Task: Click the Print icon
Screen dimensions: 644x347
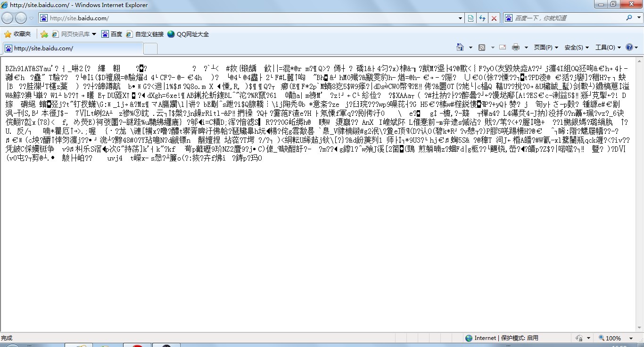Action: 516,48
